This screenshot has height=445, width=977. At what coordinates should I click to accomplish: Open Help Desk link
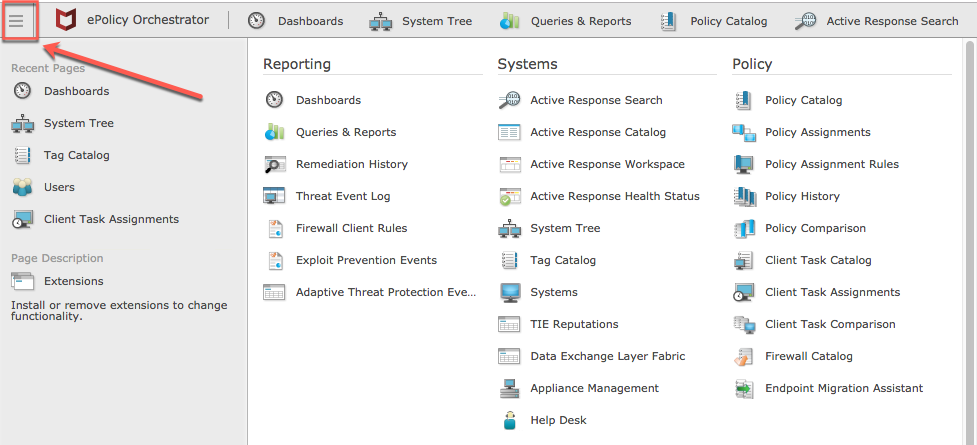coord(558,420)
